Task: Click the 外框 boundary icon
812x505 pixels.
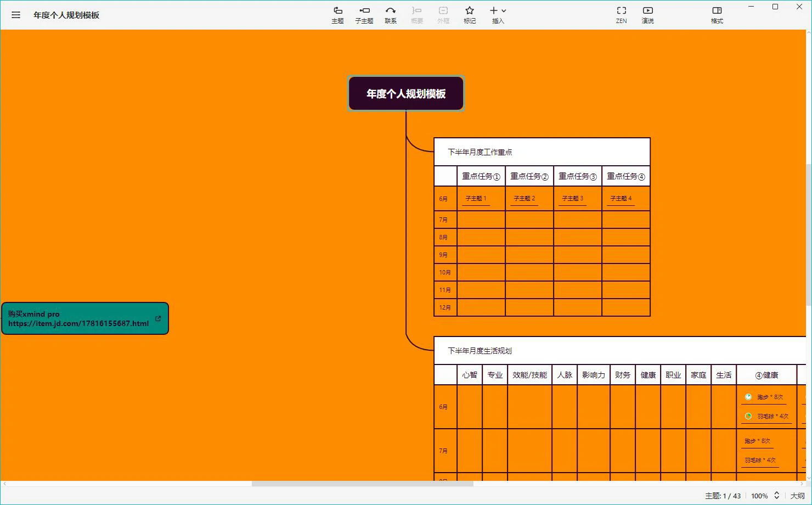Action: tap(443, 15)
